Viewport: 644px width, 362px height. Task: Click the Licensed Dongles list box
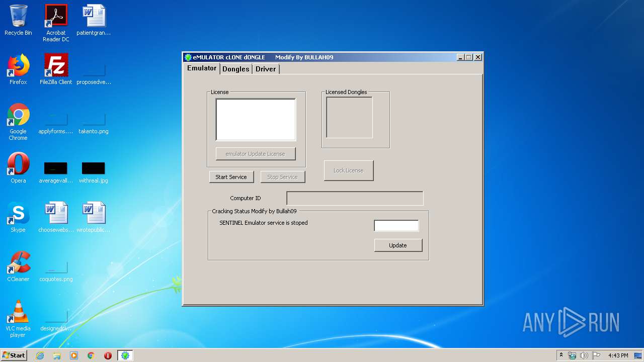349,117
